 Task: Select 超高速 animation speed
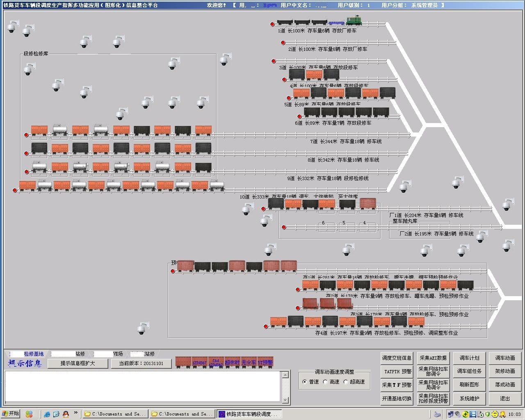pos(346,382)
